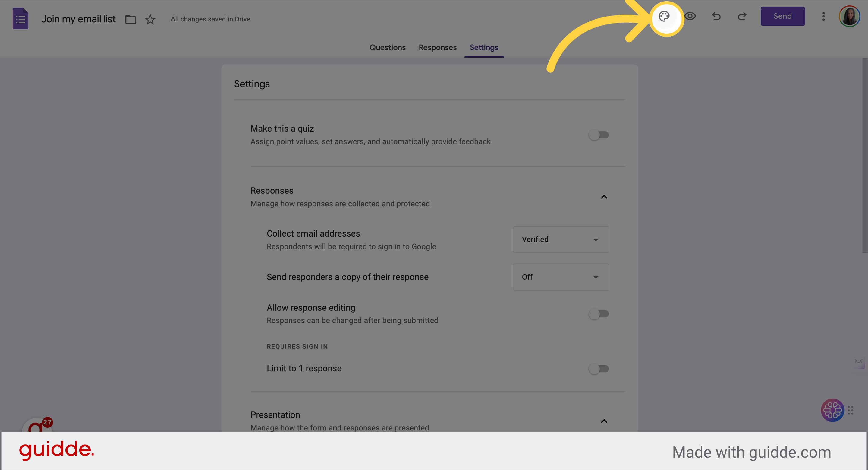
Task: Click the undo arrow icon
Action: [x=716, y=16]
